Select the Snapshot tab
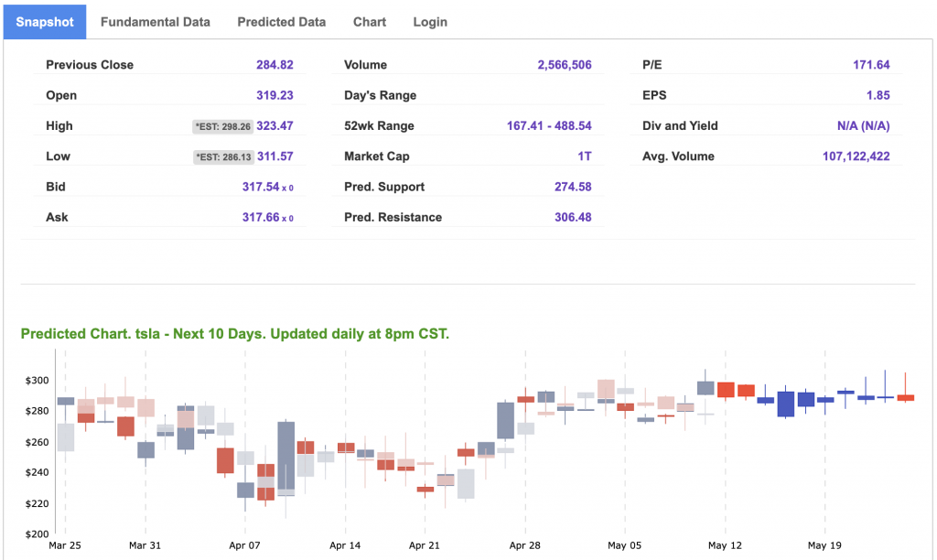Viewport: 937px width, 560px height. click(x=45, y=22)
